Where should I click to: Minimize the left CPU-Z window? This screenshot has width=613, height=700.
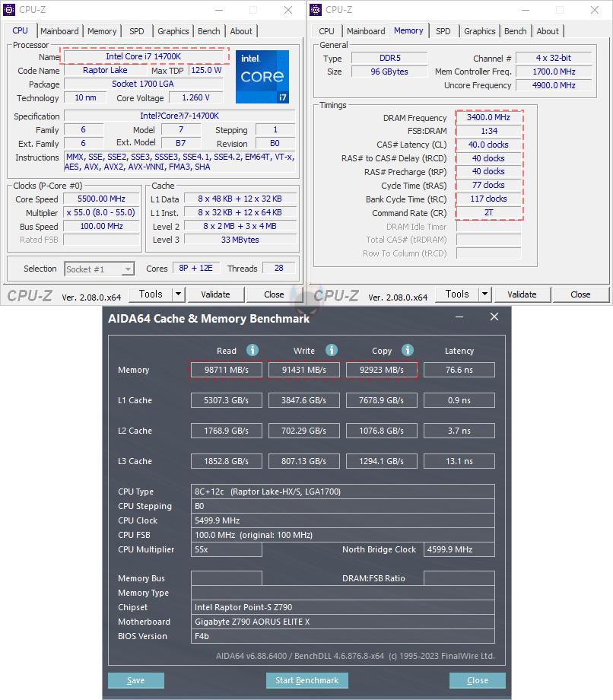click(219, 10)
